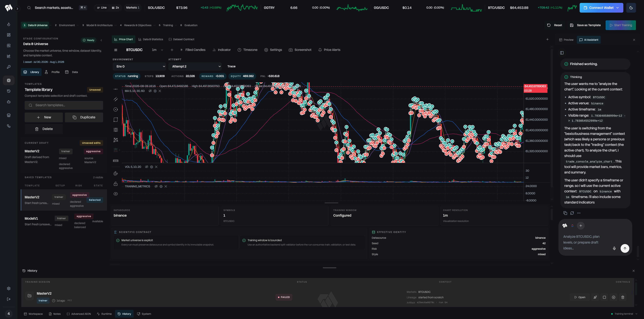Viewport: 644px width, 319px height.
Task: Go to step 5 Training
Action: point(166,25)
